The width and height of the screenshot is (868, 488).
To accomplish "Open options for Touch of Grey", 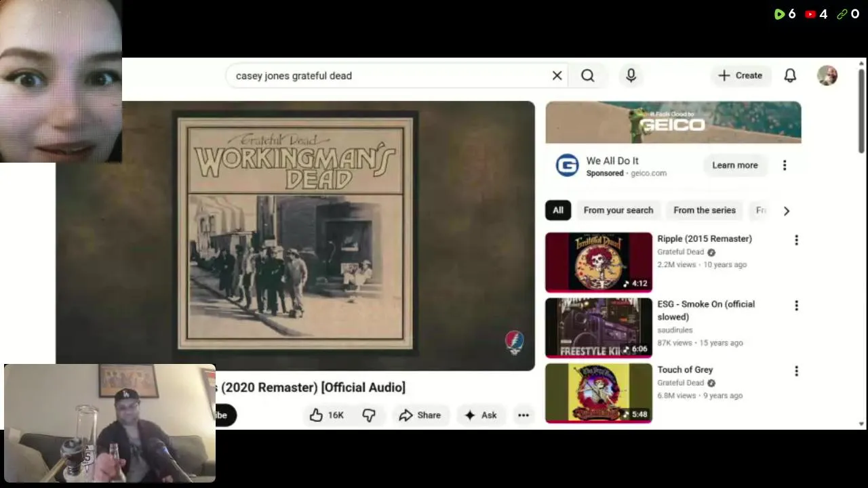I will point(796,371).
